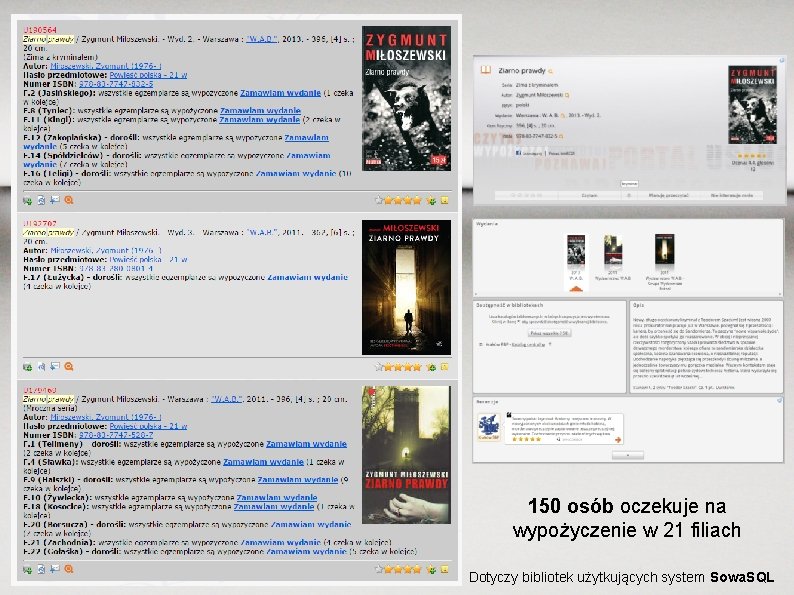Click the orange magnifier icon under the 2013 edition record
This screenshot has width=794, height=595.
pos(69,200)
